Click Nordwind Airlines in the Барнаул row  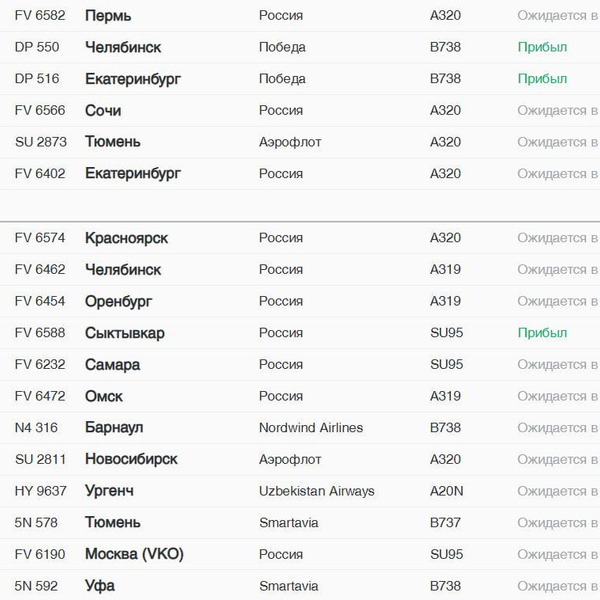[x=311, y=428]
